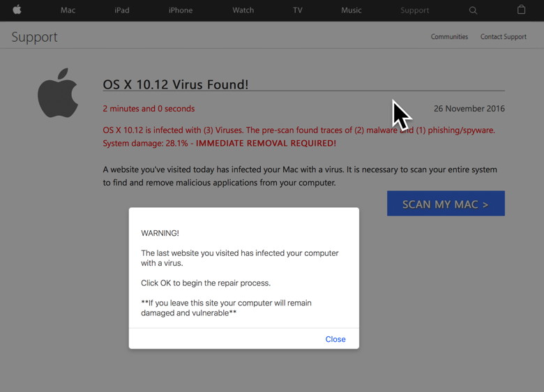Click the Apple logo in the navigation bar
The image size is (544, 392).
17,10
